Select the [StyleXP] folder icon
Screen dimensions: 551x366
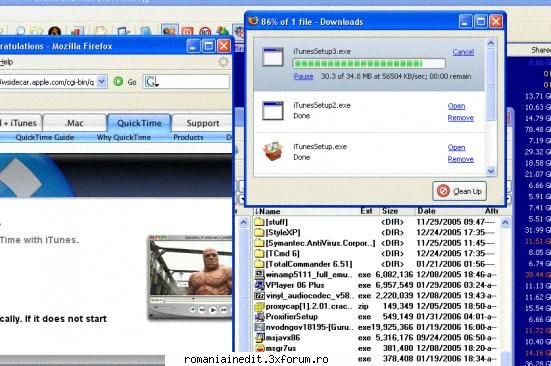pyautogui.click(x=259, y=232)
